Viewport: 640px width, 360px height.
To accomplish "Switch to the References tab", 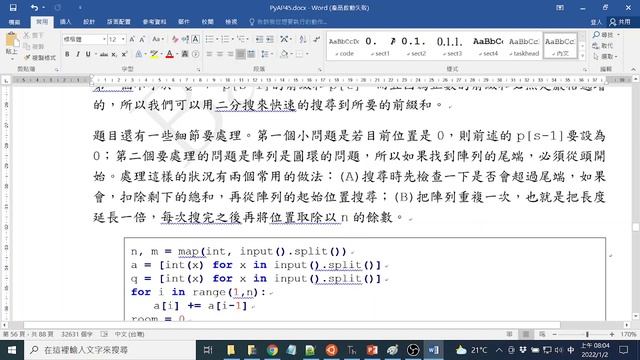I will coord(154,22).
